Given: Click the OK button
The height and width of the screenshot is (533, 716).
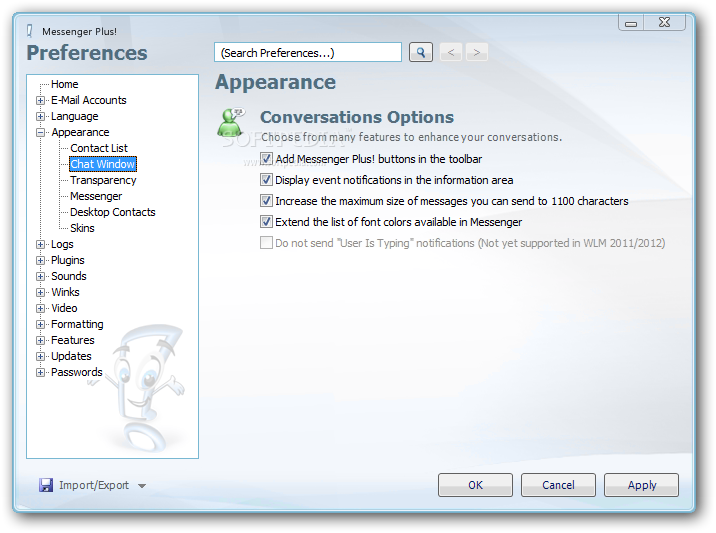Looking at the screenshot, I should click(x=475, y=485).
